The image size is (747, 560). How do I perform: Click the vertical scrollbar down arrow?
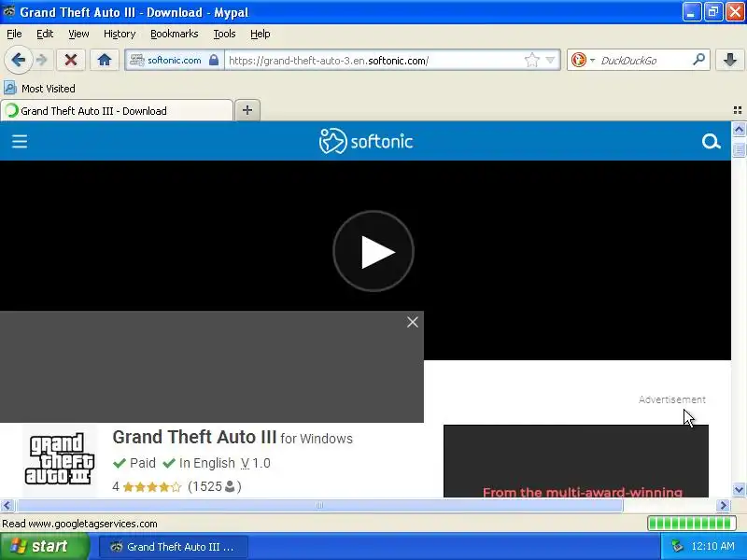tap(739, 489)
